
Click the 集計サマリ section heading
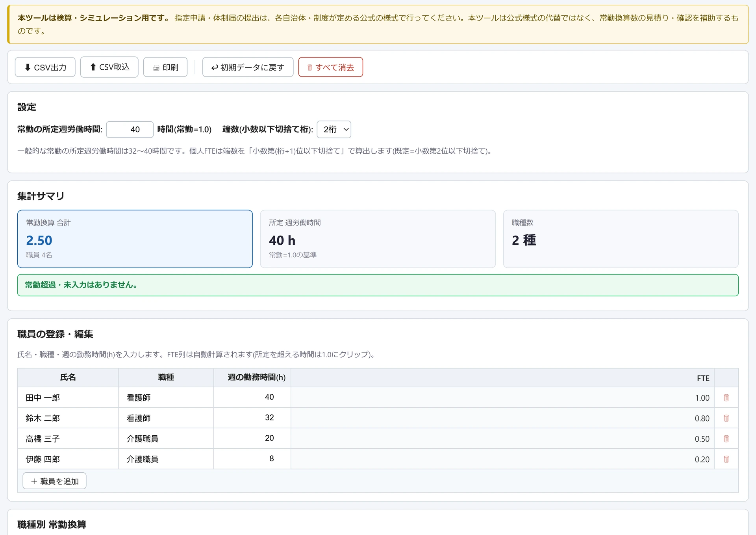tap(41, 196)
